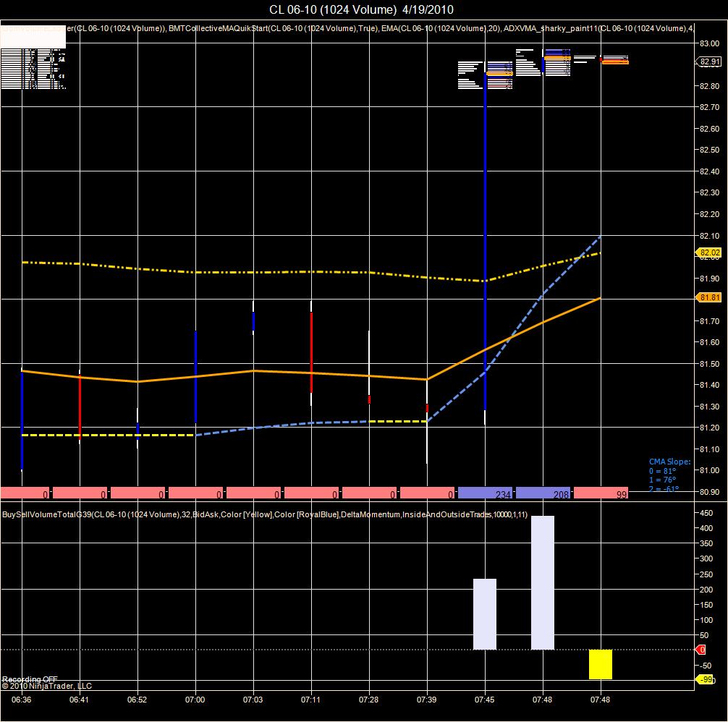This screenshot has height=722, width=728.
Task: Click the 83.00 price axis label
Action: (709, 43)
